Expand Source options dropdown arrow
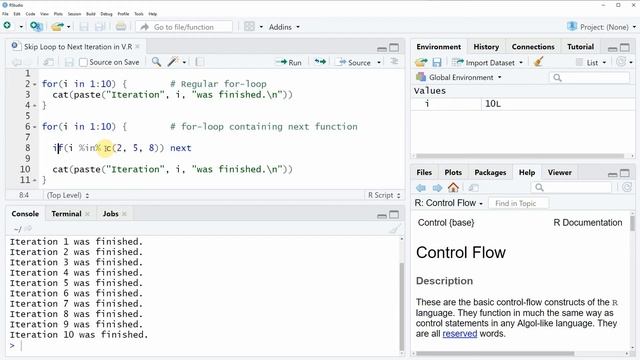Screen dimensions: 640x360 tap(379, 62)
